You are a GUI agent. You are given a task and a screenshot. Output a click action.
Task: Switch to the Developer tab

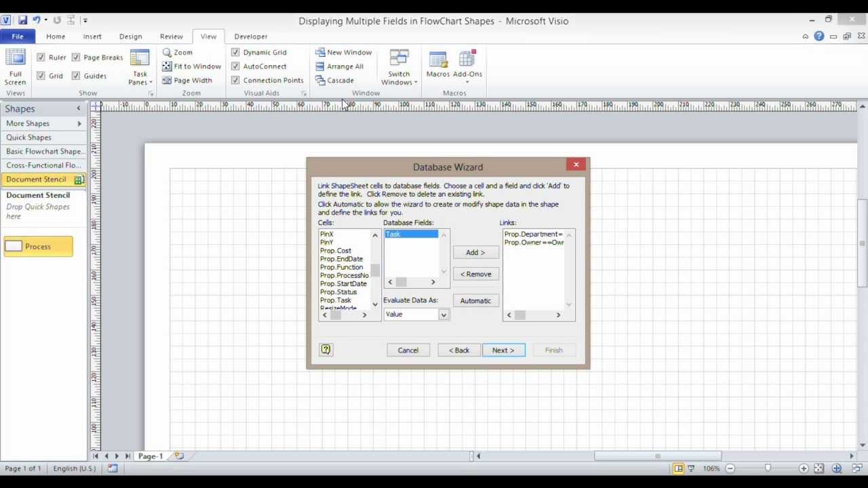click(x=251, y=37)
